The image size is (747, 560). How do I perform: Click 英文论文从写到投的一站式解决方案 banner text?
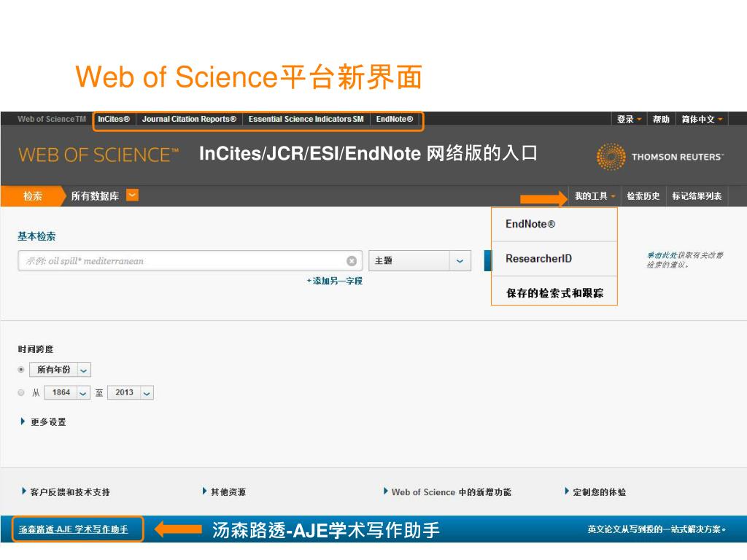(x=656, y=529)
